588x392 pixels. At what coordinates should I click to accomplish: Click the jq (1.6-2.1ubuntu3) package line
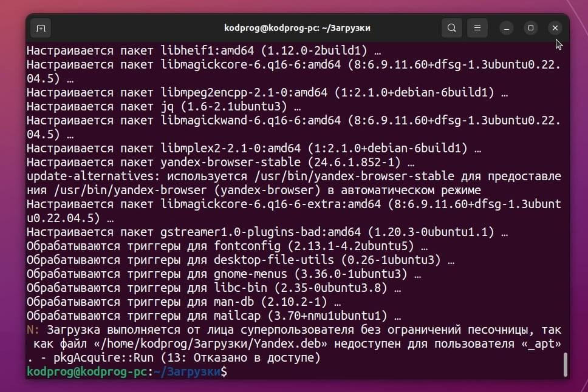tap(163, 106)
